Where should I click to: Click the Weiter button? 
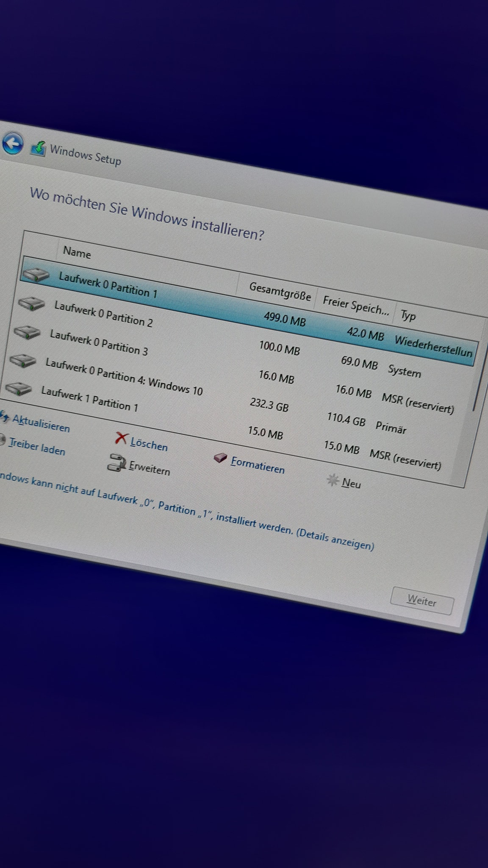[421, 601]
